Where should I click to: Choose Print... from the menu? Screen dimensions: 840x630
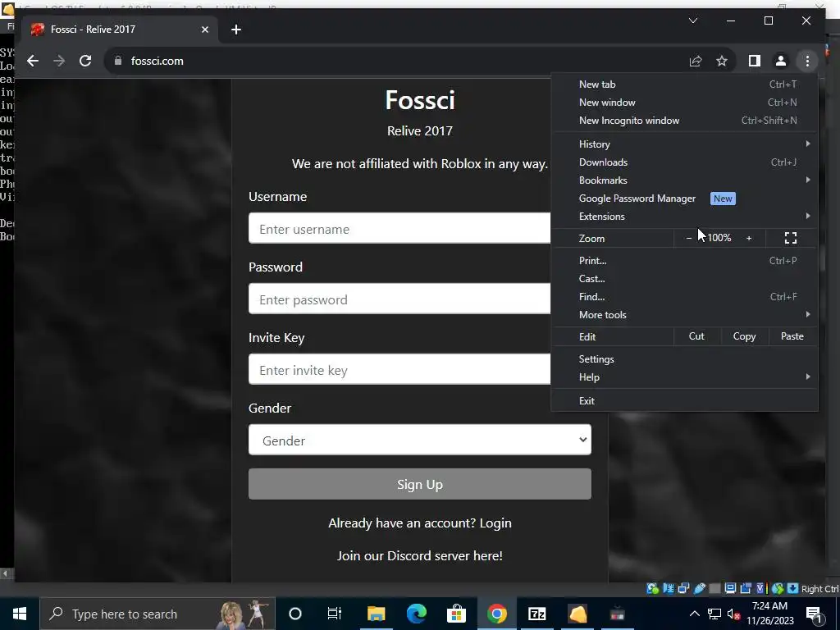[x=685, y=261]
